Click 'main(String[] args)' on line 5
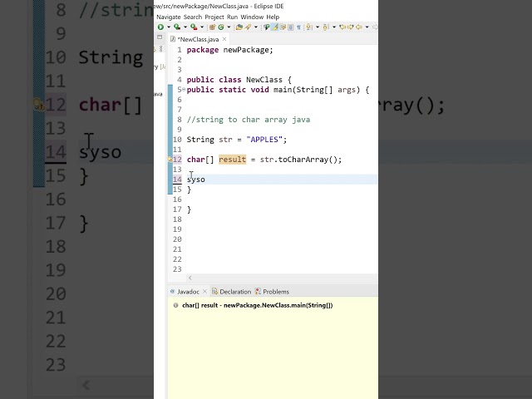Viewport: 532px width, 399px height. pos(317,90)
